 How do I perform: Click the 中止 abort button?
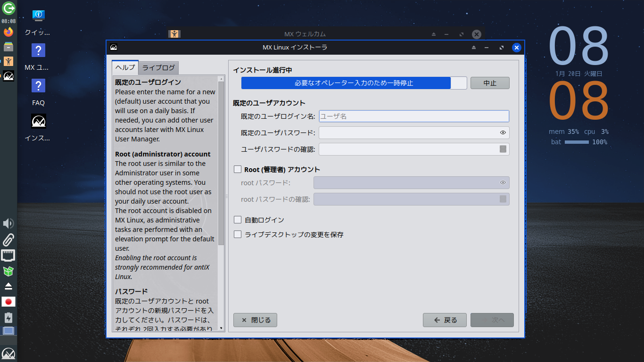point(490,83)
